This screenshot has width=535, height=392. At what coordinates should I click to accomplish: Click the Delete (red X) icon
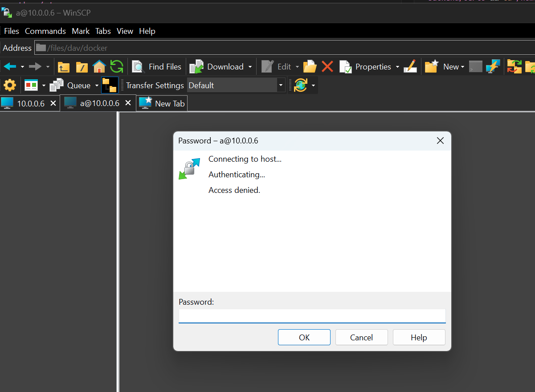[x=327, y=66]
